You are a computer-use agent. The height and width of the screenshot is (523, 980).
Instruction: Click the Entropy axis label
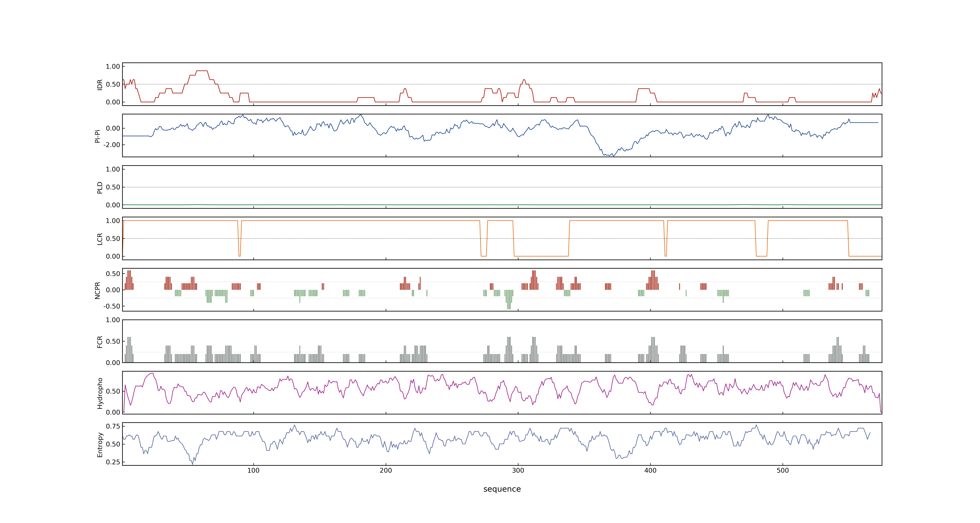pos(100,444)
